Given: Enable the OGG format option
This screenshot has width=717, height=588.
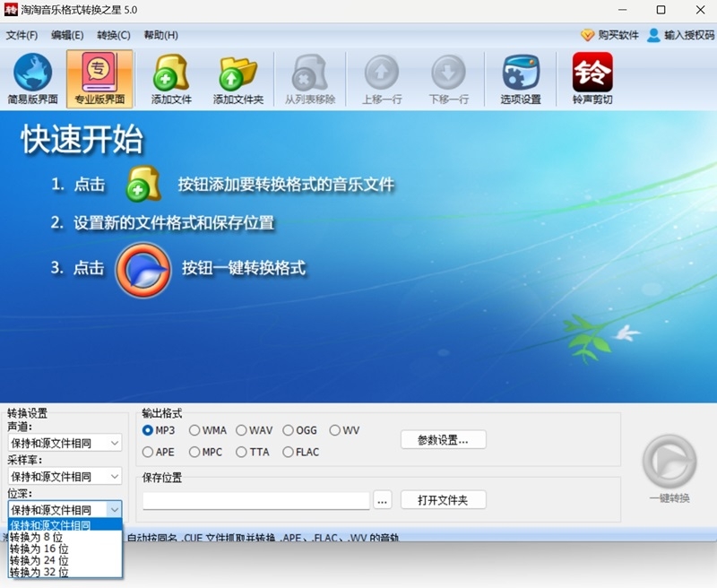Looking at the screenshot, I should pyautogui.click(x=288, y=430).
